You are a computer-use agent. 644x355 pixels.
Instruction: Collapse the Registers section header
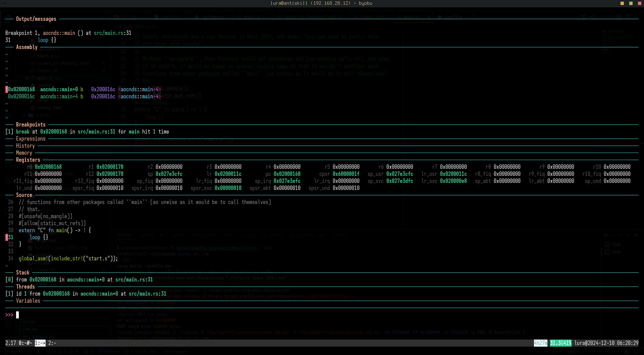(x=28, y=160)
